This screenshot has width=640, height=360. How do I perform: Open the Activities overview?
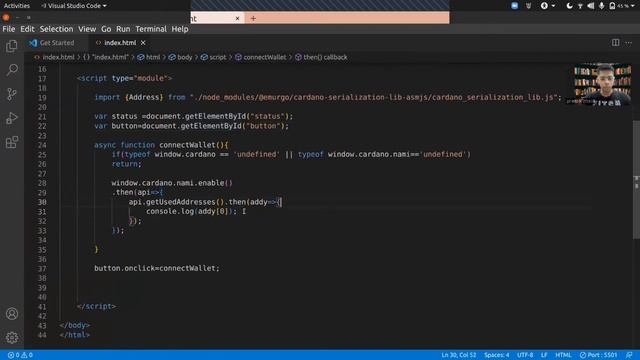pos(17,6)
